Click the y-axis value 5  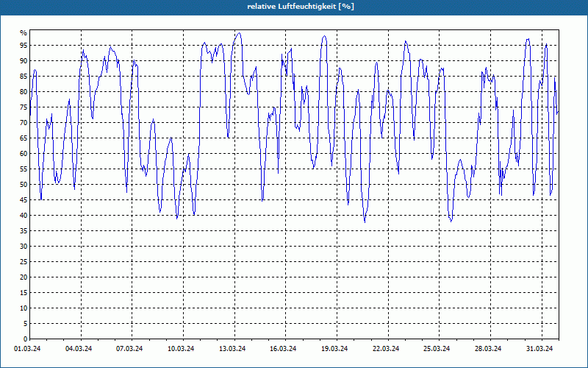coord(26,323)
